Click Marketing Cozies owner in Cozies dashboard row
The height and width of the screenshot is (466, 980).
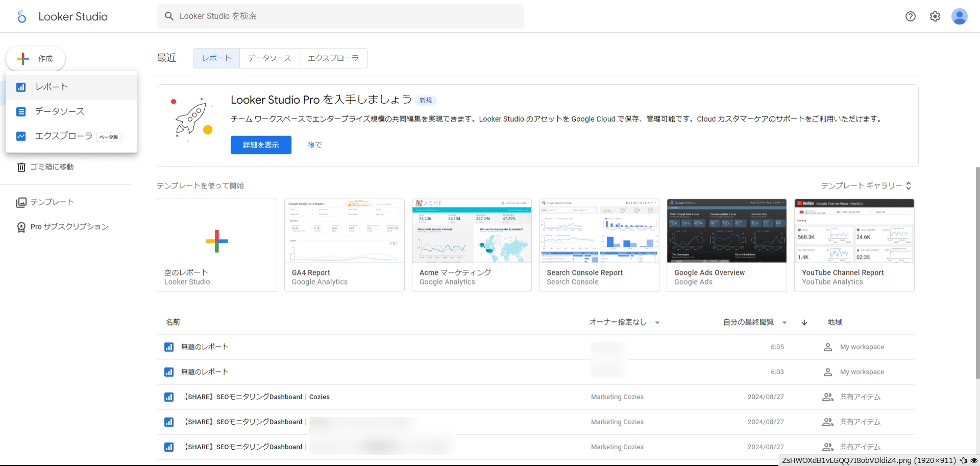point(617,397)
